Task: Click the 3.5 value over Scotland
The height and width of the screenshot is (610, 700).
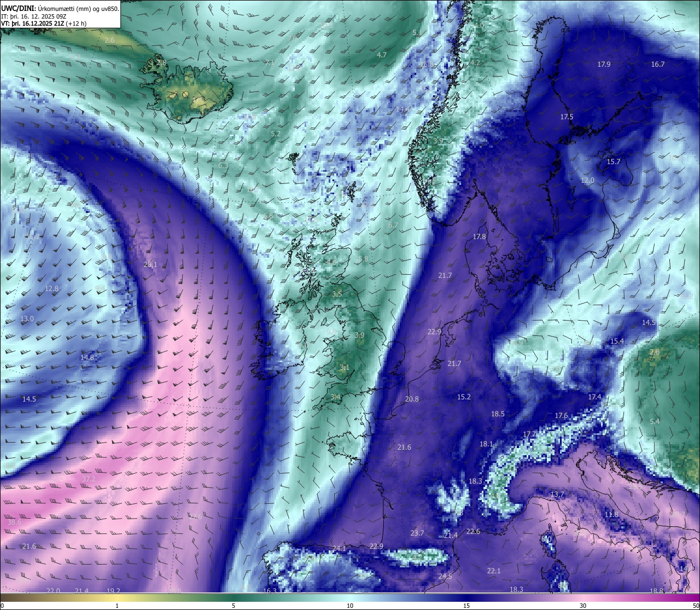Action: [337, 294]
